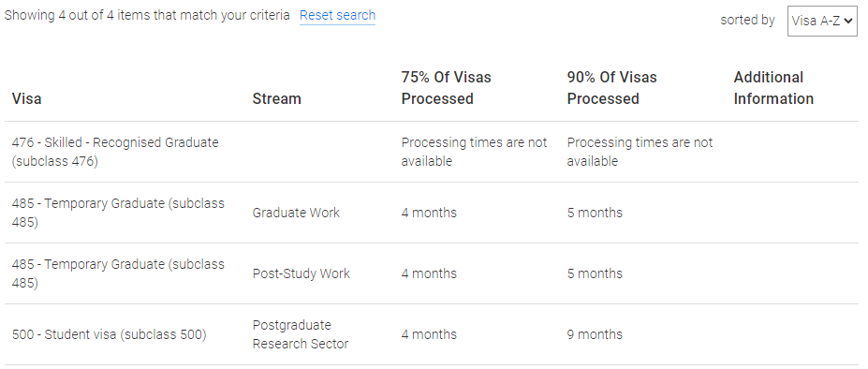Click the sorted by label
The height and width of the screenshot is (369, 868).
point(747,20)
